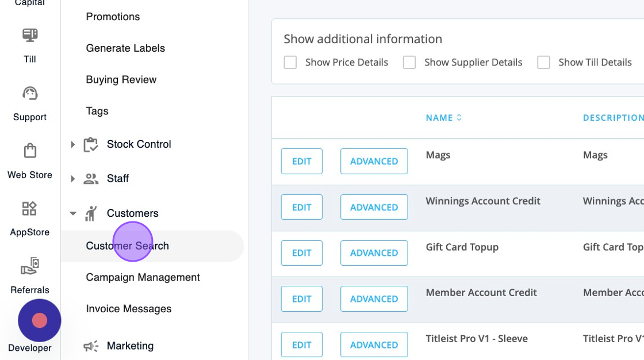Click EDIT for Gift Card Topup
Viewport: 644px width, 360px height.
point(302,252)
